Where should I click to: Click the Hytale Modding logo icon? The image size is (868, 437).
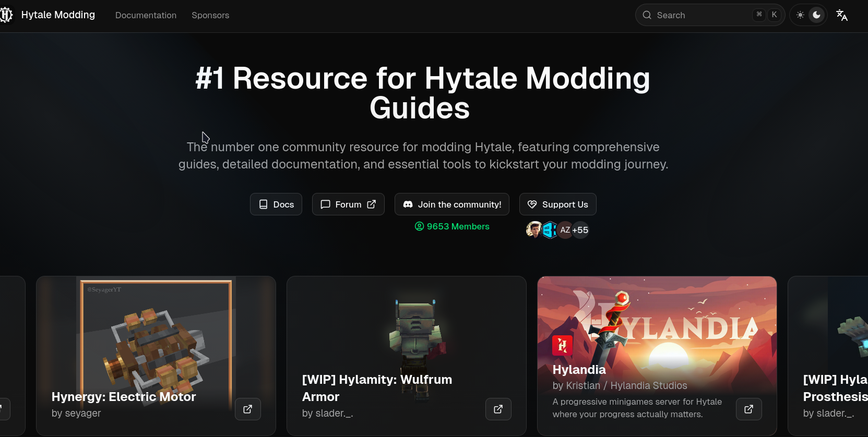(6, 15)
